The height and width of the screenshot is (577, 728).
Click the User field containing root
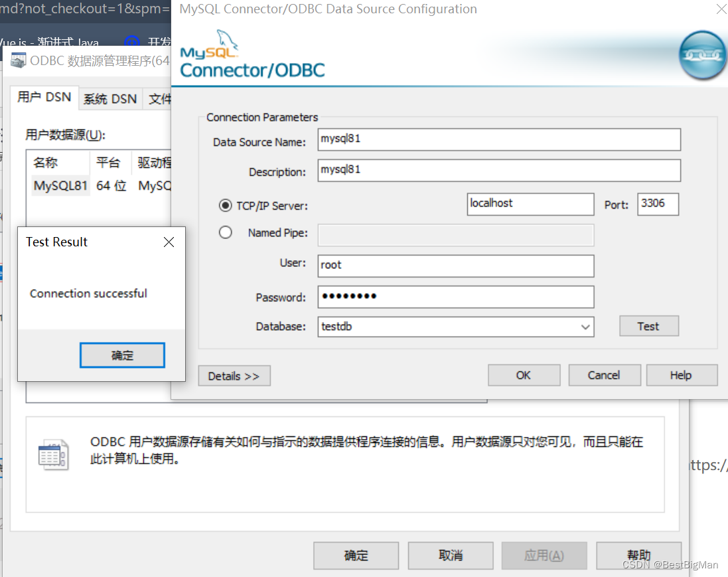click(x=455, y=266)
